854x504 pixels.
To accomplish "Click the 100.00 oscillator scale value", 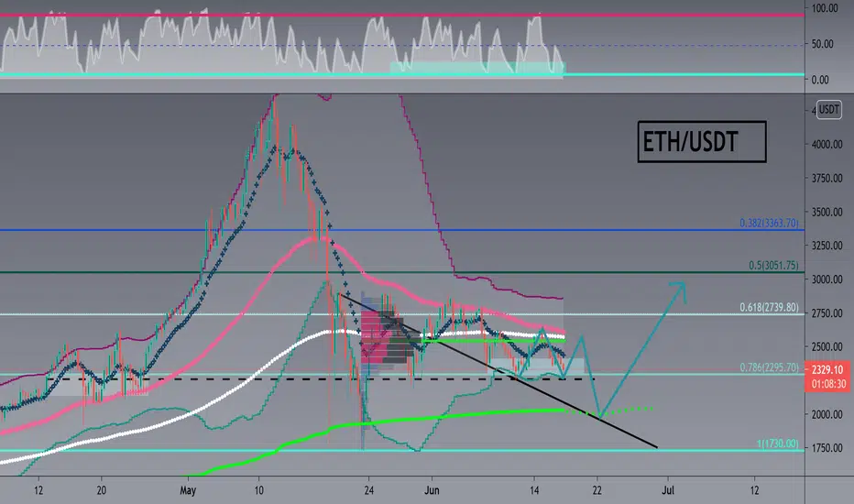I will click(x=825, y=8).
